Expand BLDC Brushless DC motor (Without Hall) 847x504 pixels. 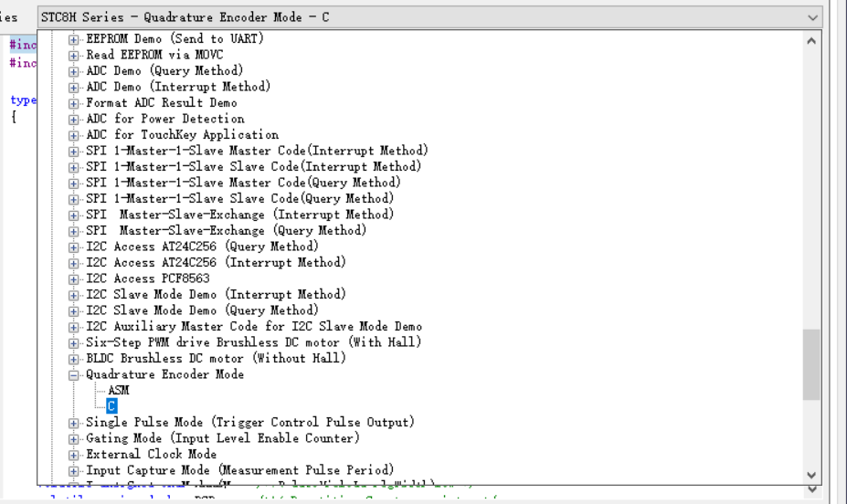point(73,360)
